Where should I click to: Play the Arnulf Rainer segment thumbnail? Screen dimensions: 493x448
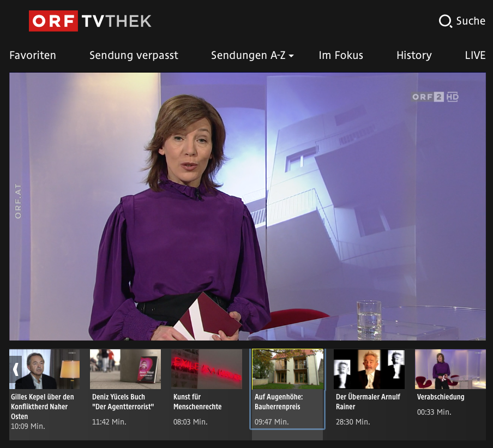[369, 369]
